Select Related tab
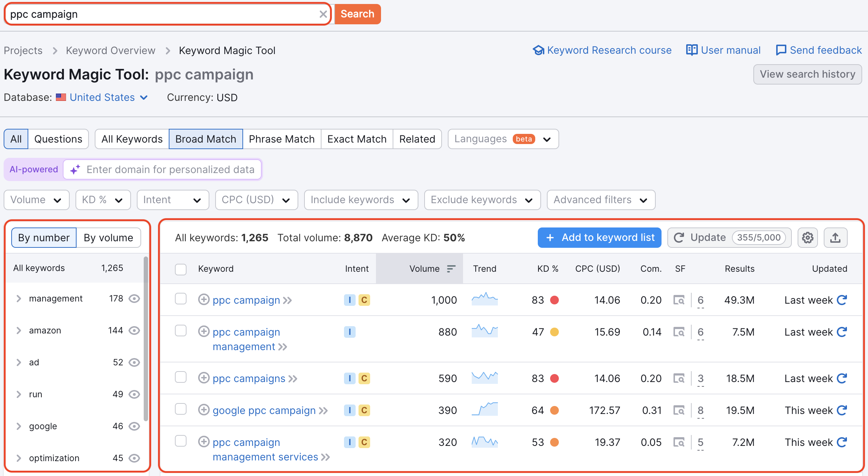The width and height of the screenshot is (868, 476). pos(417,139)
